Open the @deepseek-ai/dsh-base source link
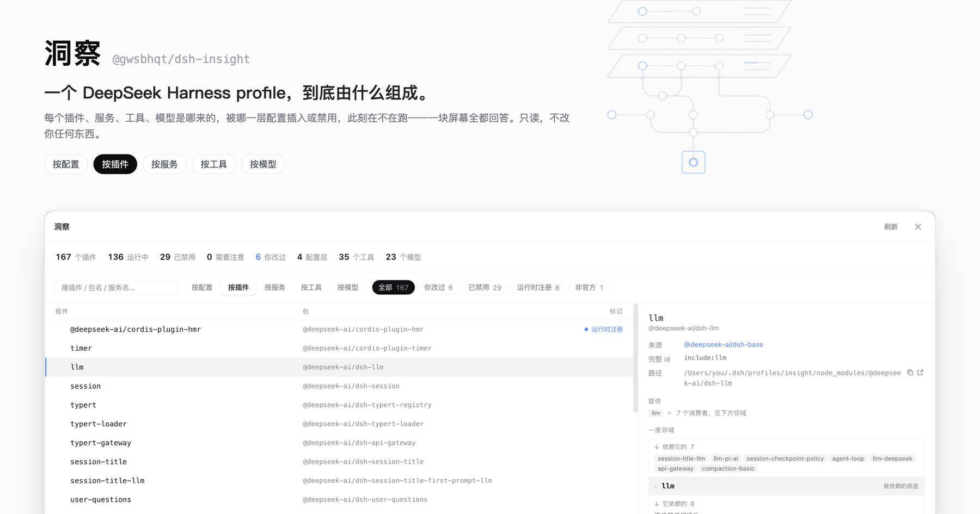The height and width of the screenshot is (514, 980). pyautogui.click(x=724, y=344)
